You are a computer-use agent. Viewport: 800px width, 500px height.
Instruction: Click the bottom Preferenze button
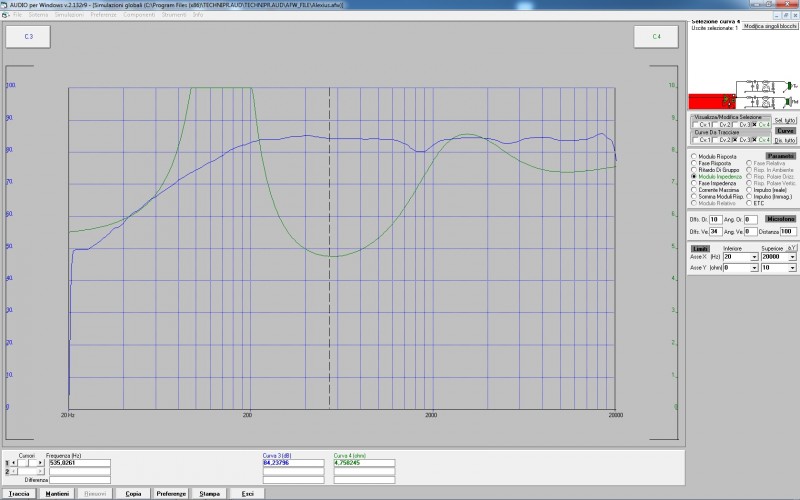(171, 493)
